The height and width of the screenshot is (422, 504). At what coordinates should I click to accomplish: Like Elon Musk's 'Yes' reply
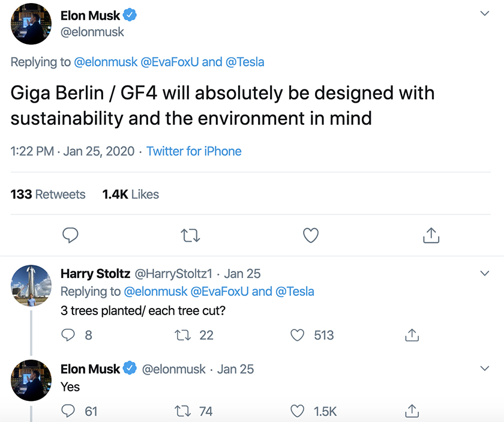pyautogui.click(x=298, y=411)
